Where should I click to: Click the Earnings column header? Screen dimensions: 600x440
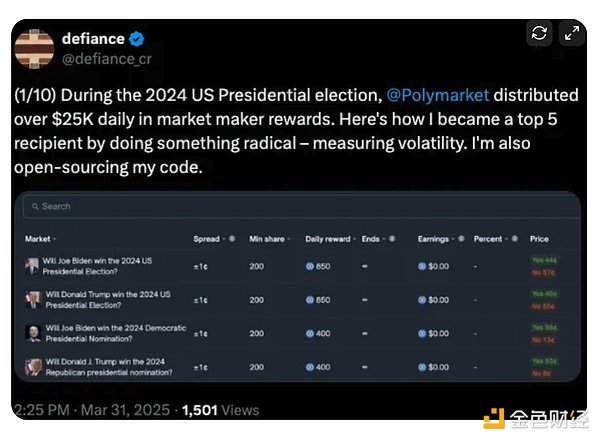pos(436,239)
